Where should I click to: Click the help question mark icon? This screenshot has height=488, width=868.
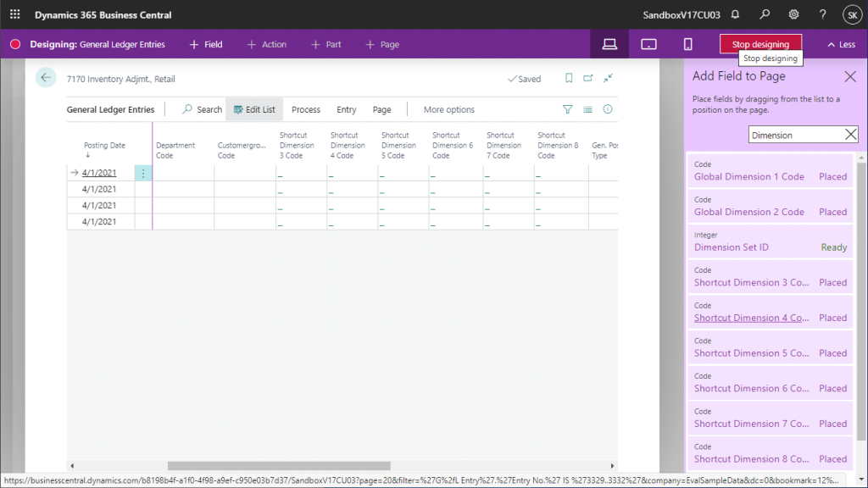pyautogui.click(x=823, y=14)
